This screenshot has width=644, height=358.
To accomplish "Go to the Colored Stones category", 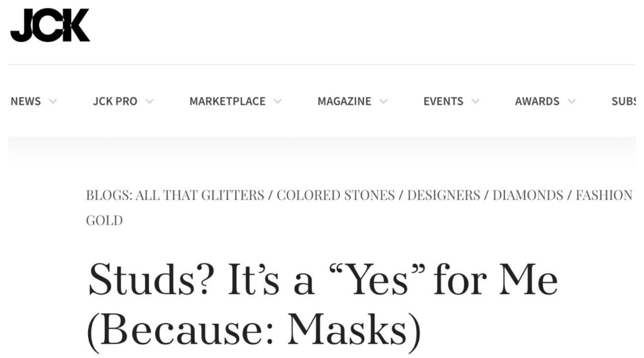I will click(x=336, y=195).
